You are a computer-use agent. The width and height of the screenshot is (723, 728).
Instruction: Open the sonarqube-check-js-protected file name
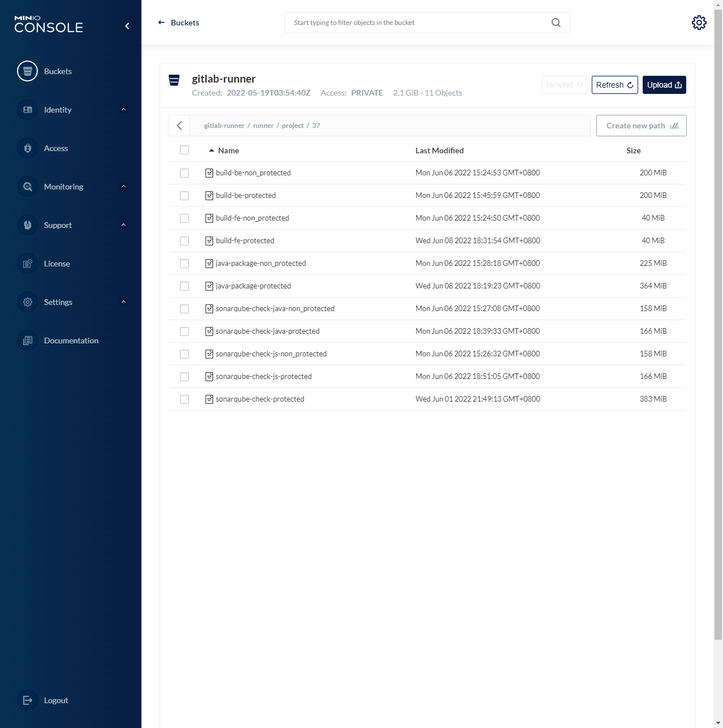264,377
